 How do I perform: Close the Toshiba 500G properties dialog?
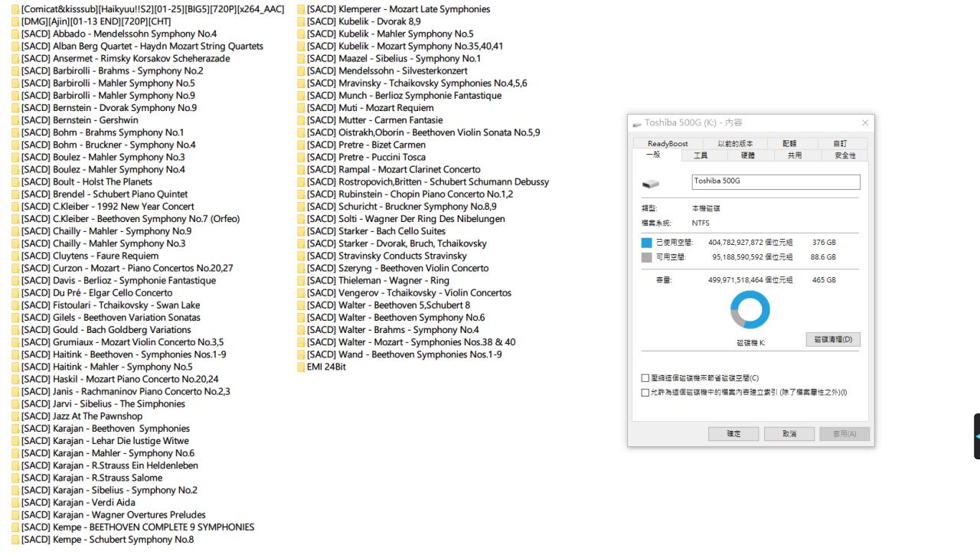click(865, 122)
